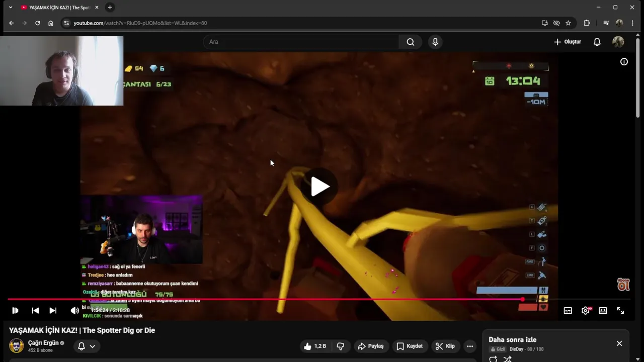Reload the current page
644x362 pixels.
click(x=37, y=23)
